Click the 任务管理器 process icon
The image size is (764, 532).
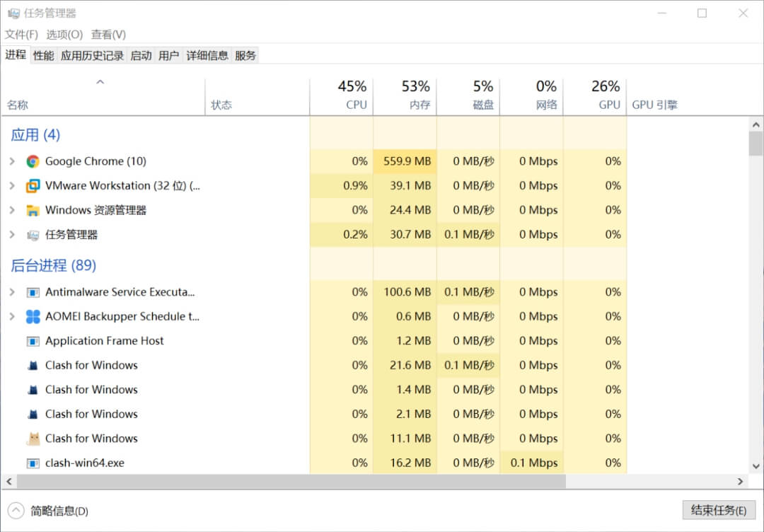coord(33,235)
